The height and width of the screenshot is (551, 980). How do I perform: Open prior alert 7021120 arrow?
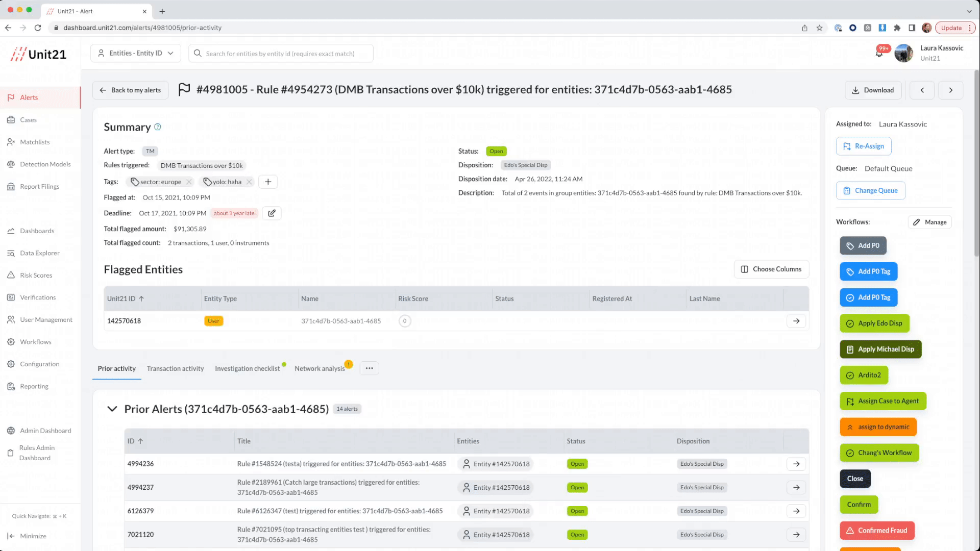796,535
